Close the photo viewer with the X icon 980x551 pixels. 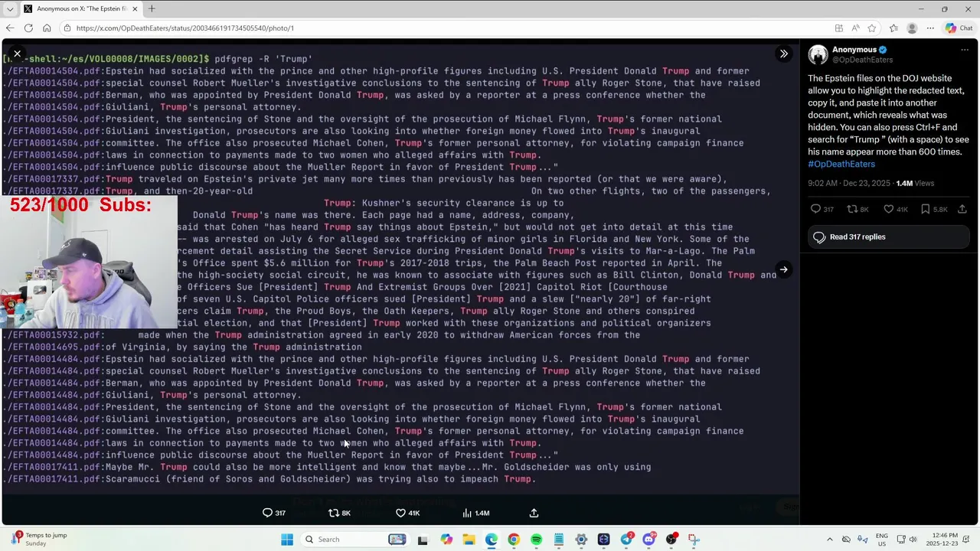click(17, 54)
